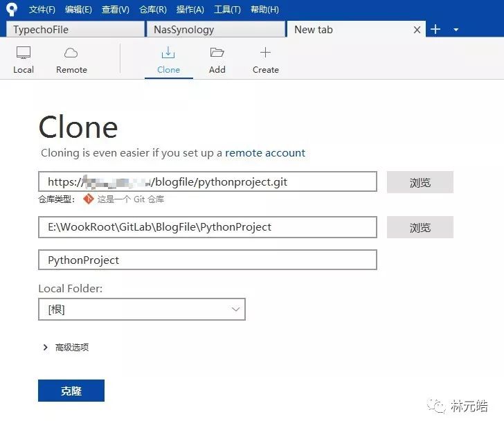This screenshot has height=428, width=504.
Task: Open the tab list dropdown arrow
Action: (x=456, y=30)
